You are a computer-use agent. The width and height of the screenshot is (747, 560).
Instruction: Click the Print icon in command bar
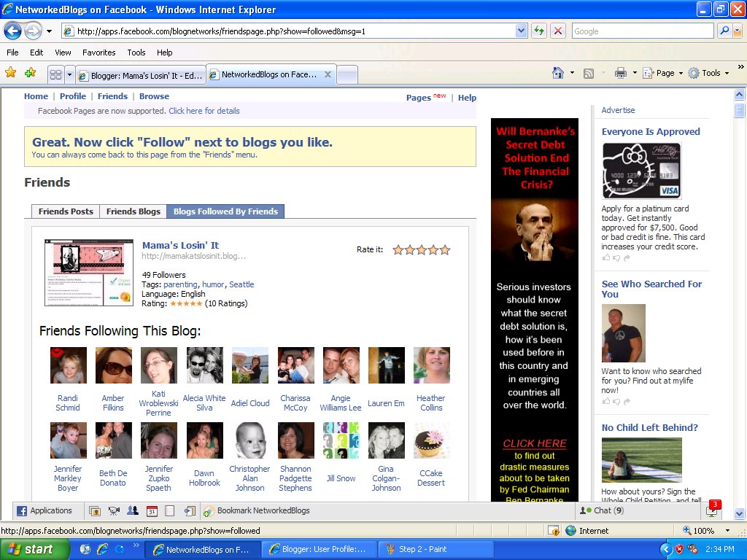click(x=620, y=73)
